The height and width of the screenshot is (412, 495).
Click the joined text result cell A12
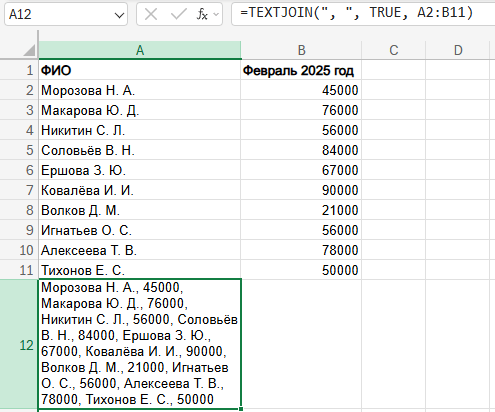coord(140,344)
